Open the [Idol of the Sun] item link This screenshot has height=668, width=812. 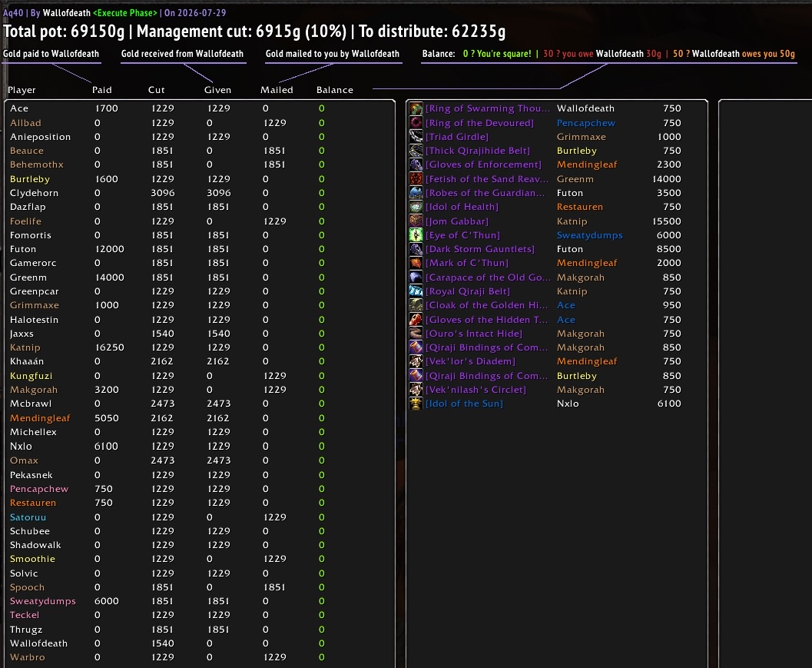[x=464, y=404]
